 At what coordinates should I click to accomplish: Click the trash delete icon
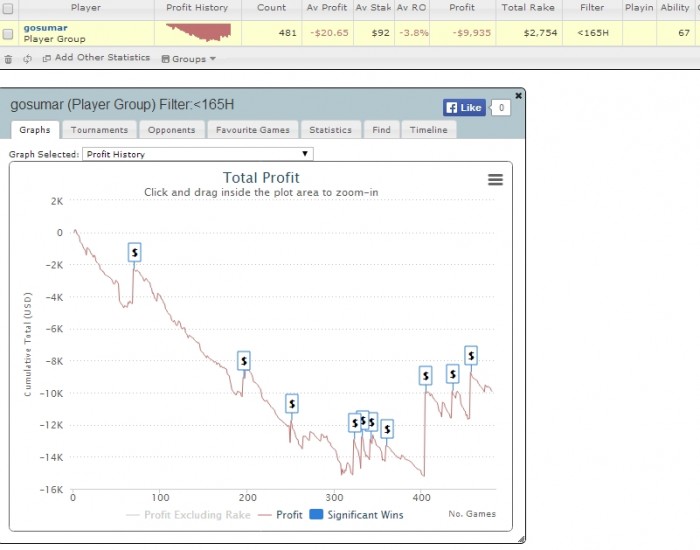coord(8,59)
